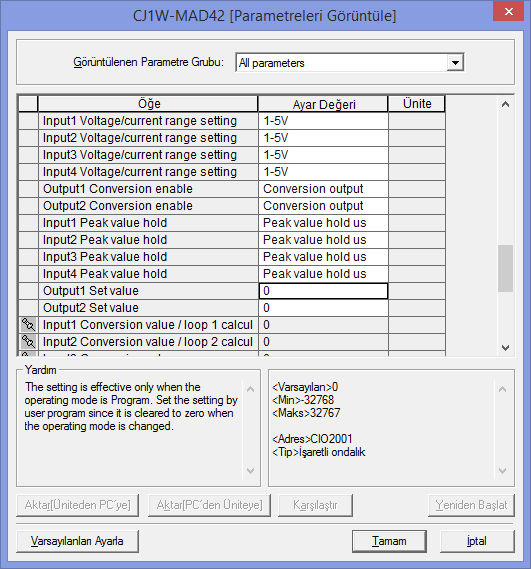
Task: Click row header cell beside Output1 Set value
Action: (x=28, y=291)
